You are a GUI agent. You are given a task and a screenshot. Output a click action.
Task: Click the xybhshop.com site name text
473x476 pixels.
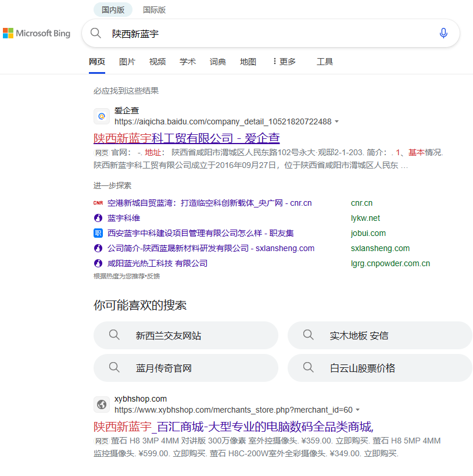[141, 399]
